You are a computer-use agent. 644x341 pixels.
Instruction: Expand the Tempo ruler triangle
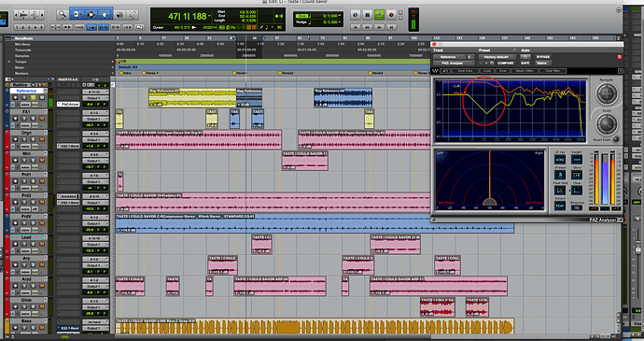(9, 62)
